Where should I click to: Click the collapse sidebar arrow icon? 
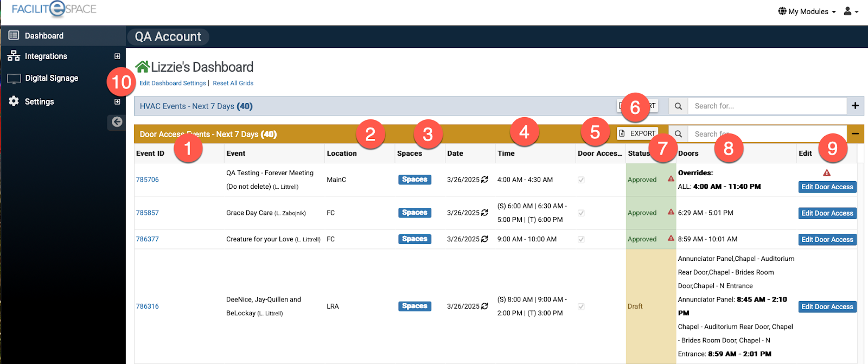(x=117, y=122)
